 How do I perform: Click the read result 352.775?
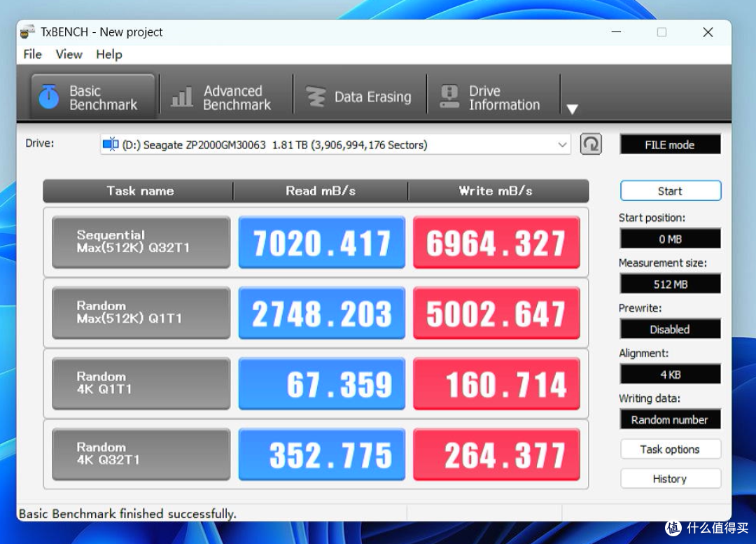coord(321,454)
